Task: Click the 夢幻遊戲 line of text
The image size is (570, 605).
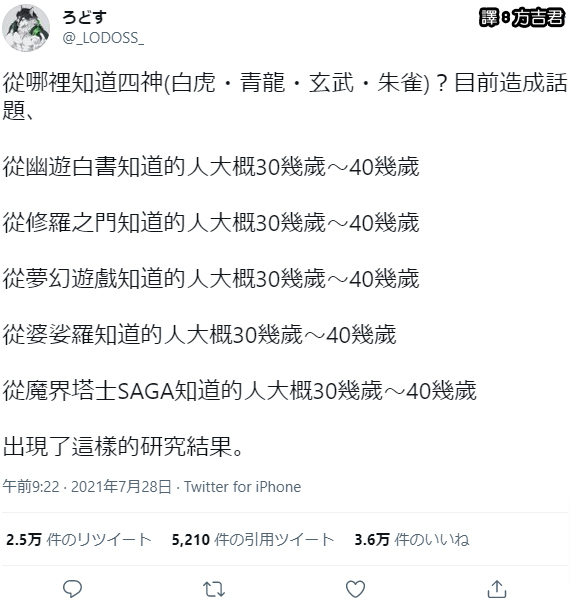Action: click(x=211, y=279)
